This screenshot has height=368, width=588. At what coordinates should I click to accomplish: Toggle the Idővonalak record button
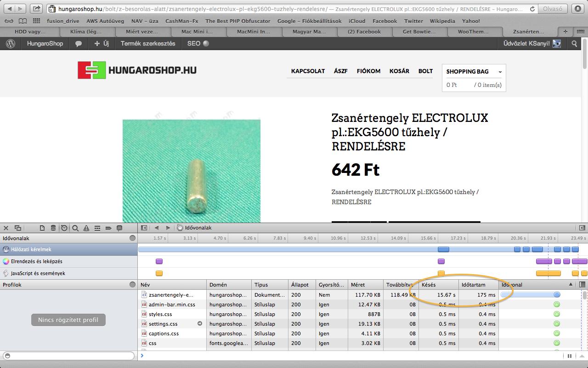(133, 238)
